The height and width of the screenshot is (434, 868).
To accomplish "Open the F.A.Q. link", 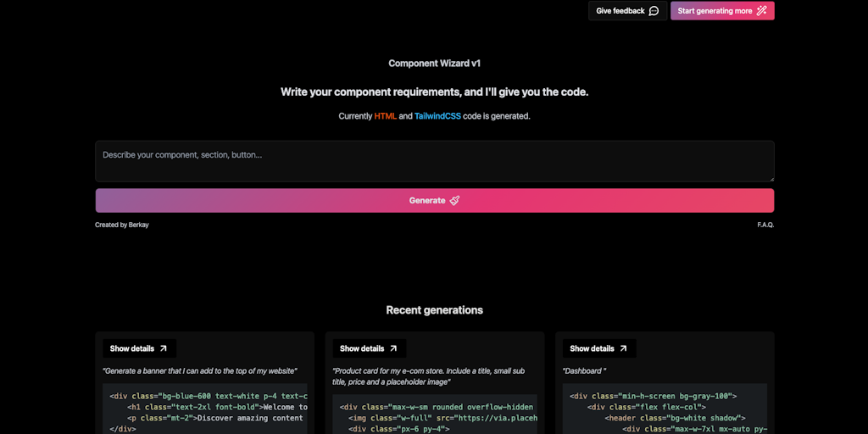I will pos(765,225).
